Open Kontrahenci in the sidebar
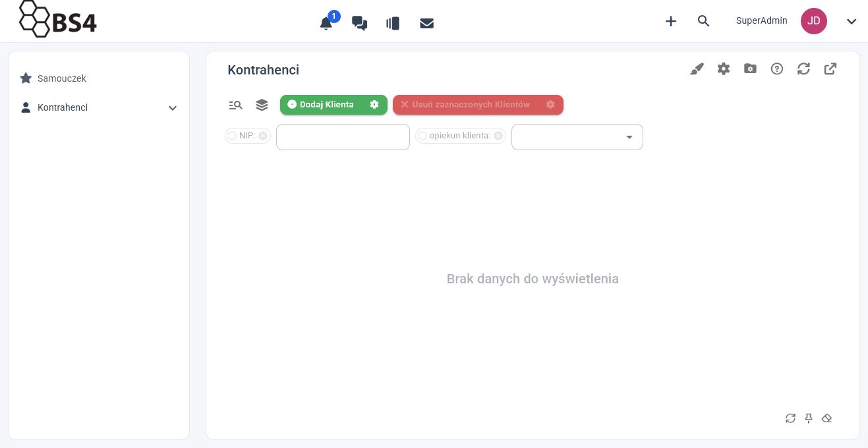Screen dimensions: 868x448 62,107
